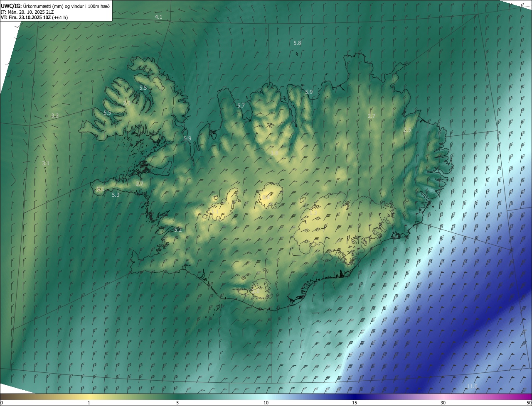532x406 pixels.
Task: Click the 3.2 value label on the map
Action: [x=54, y=115]
